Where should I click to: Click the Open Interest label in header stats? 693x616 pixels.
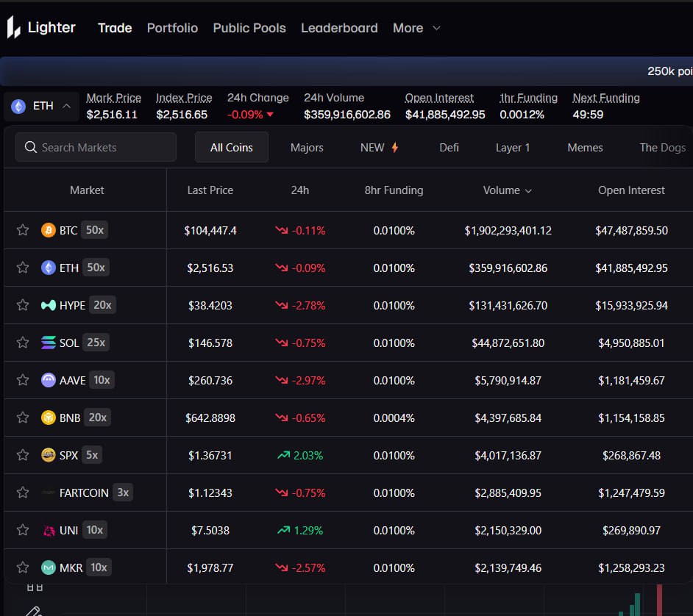[439, 98]
